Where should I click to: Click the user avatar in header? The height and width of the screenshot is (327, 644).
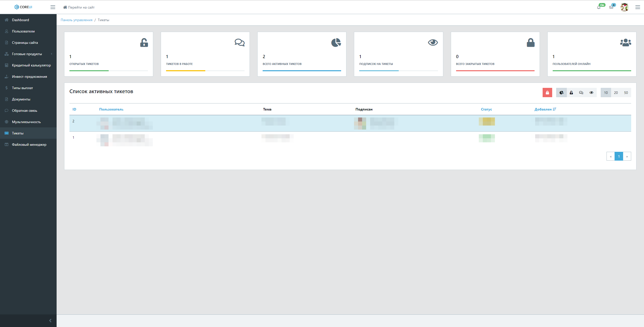pyautogui.click(x=624, y=7)
